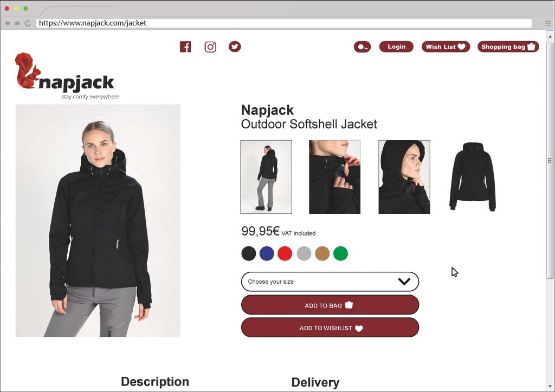
Task: Click the browser forward arrow
Action: pyautogui.click(x=17, y=23)
